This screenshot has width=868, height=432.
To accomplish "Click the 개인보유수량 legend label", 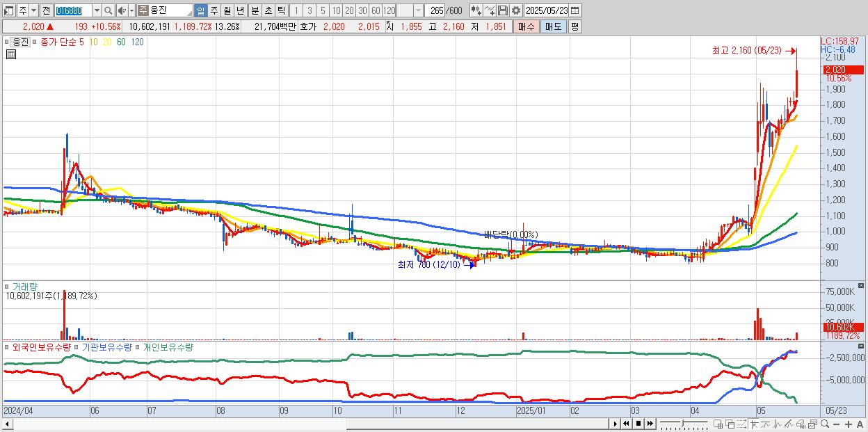I will tap(168, 346).
